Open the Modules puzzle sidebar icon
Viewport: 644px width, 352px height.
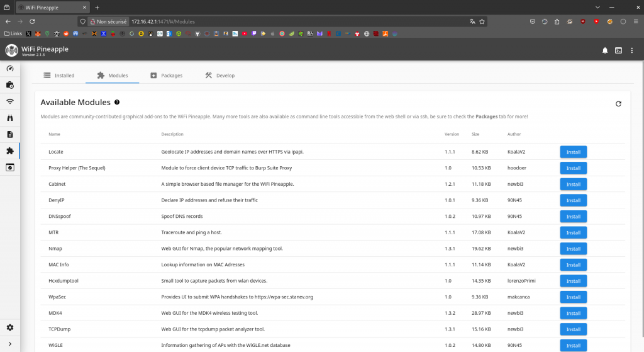click(10, 151)
